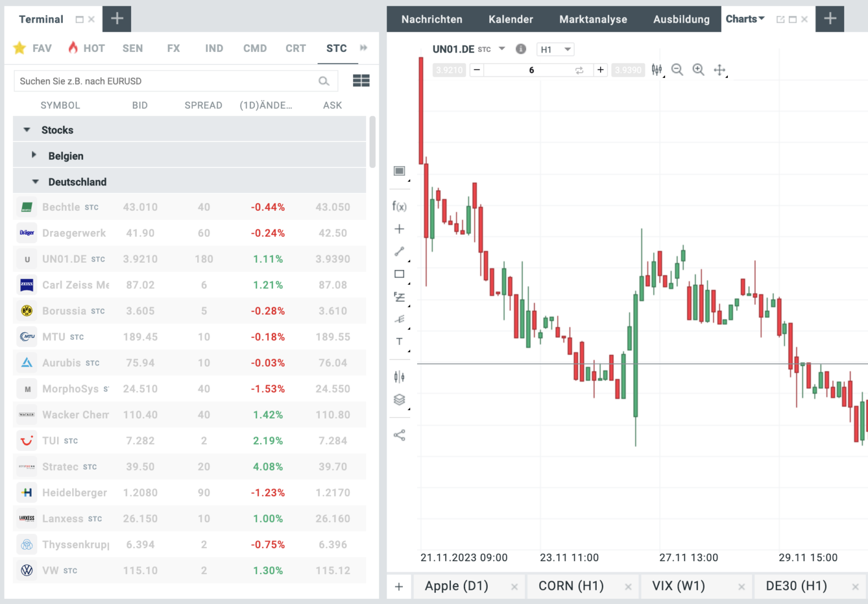Click the zoom in magnifier icon
868x604 pixels.
[698, 69]
